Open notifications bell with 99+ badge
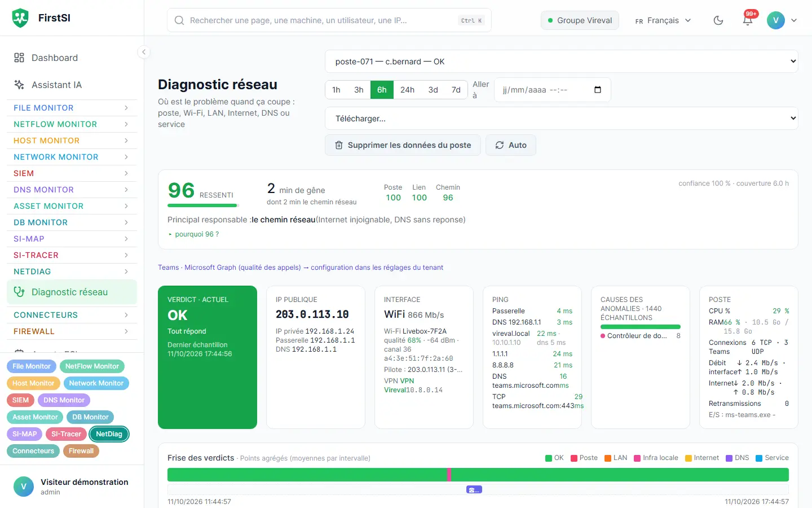This screenshot has height=508, width=812. tap(748, 20)
